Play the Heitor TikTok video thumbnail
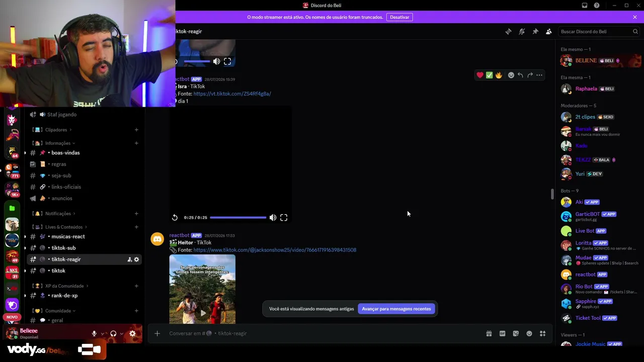Image resolution: width=644 pixels, height=362 pixels. point(202,313)
